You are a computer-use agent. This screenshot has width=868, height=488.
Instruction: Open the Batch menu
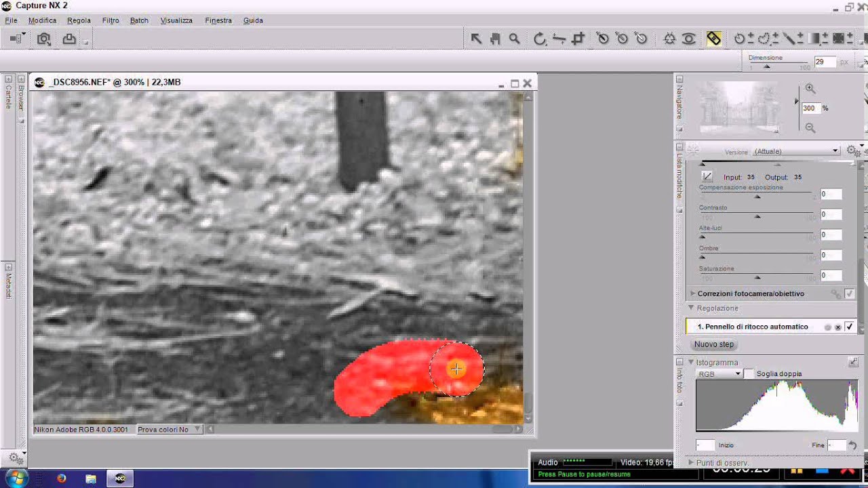pyautogui.click(x=139, y=20)
